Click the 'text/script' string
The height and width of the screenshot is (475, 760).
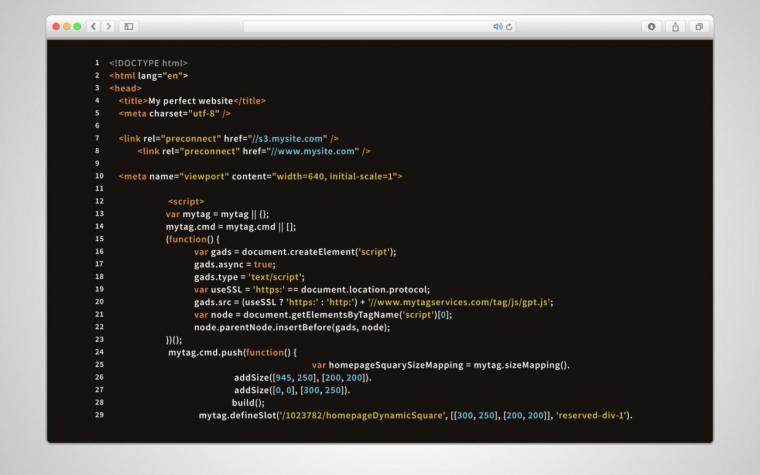click(x=274, y=277)
